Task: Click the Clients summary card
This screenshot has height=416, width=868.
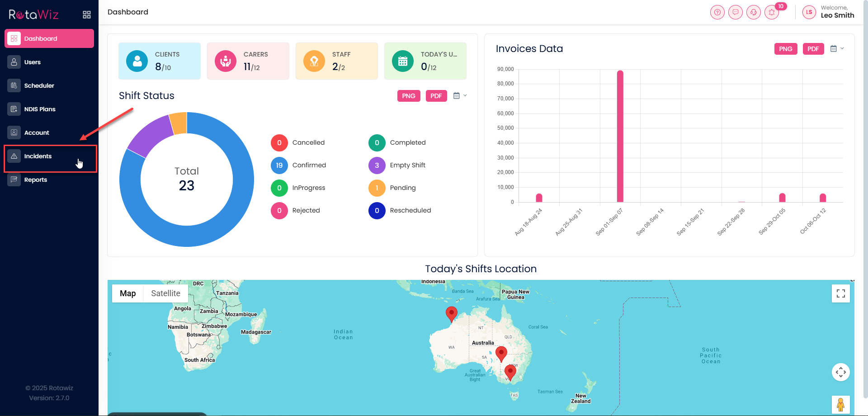Action: (x=159, y=61)
